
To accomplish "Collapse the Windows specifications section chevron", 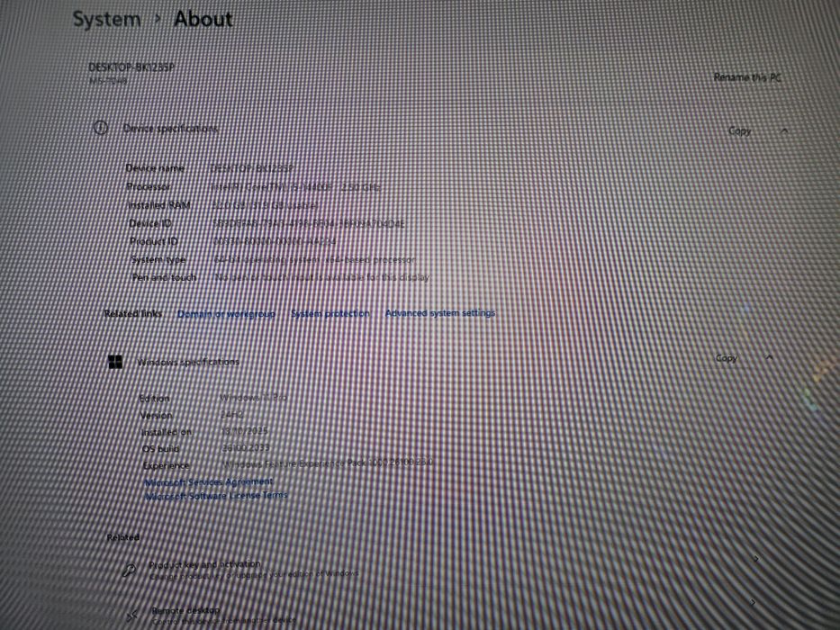I will coord(769,356).
